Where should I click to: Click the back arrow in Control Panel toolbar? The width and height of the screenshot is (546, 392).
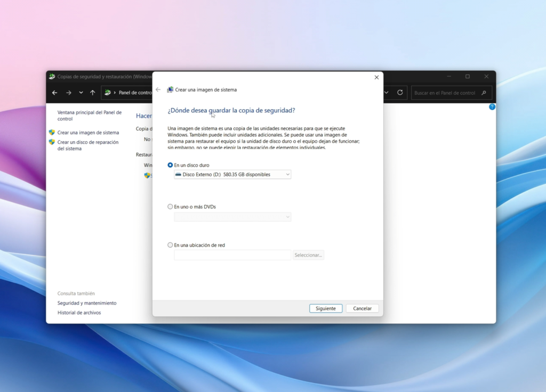coord(54,93)
